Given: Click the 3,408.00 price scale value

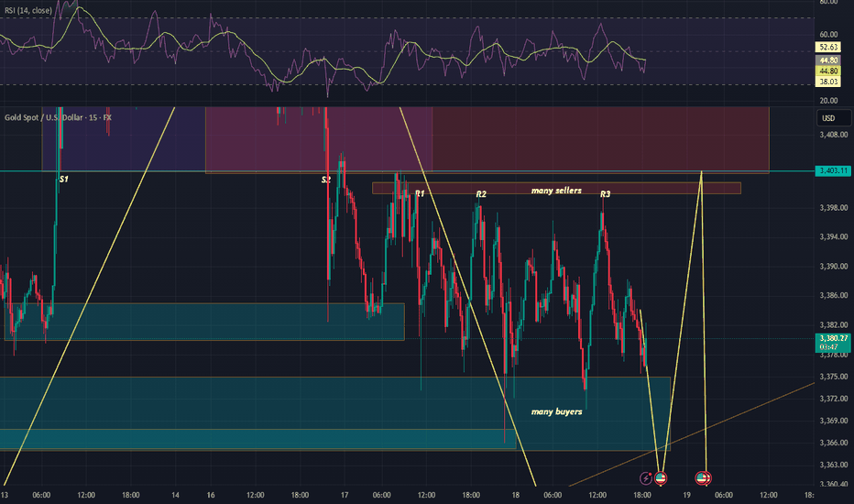Looking at the screenshot, I should [833, 135].
